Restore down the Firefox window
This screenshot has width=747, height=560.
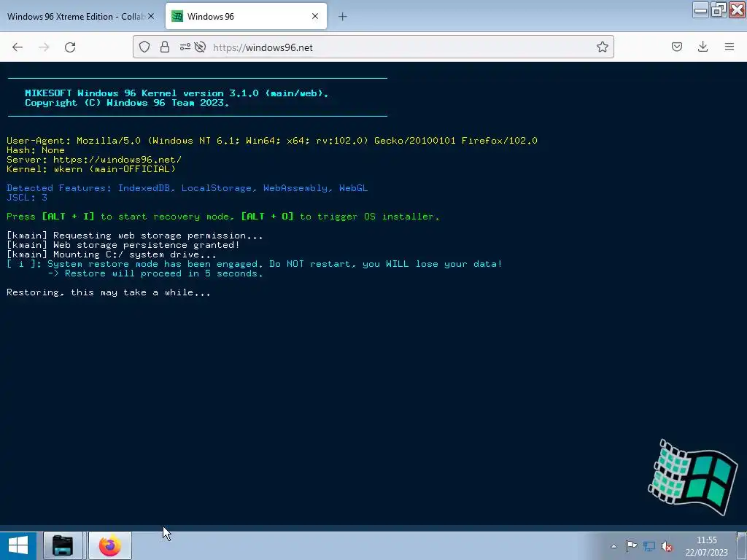pyautogui.click(x=718, y=9)
